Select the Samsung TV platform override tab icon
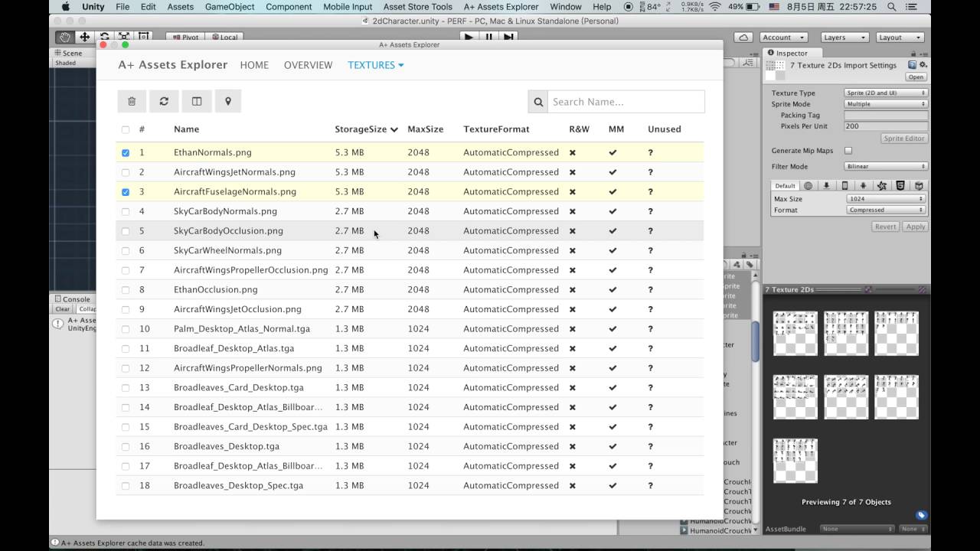This screenshot has width=980, height=551. point(919,186)
